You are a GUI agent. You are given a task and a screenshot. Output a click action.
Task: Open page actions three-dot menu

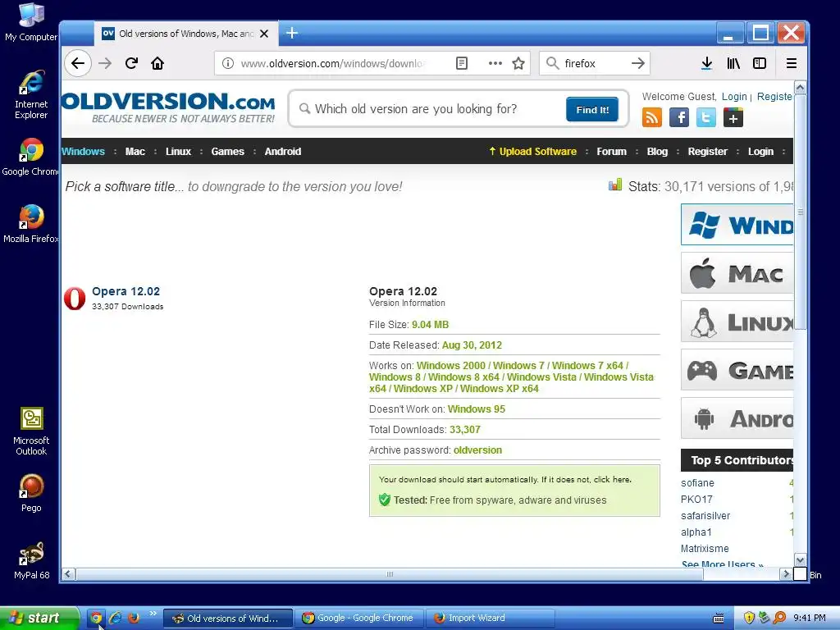click(495, 63)
